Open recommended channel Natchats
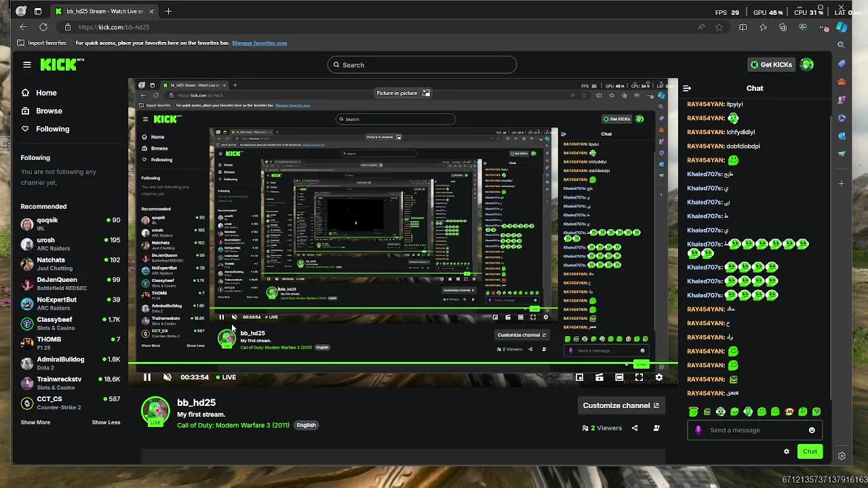The height and width of the screenshot is (488, 868). pyautogui.click(x=71, y=264)
